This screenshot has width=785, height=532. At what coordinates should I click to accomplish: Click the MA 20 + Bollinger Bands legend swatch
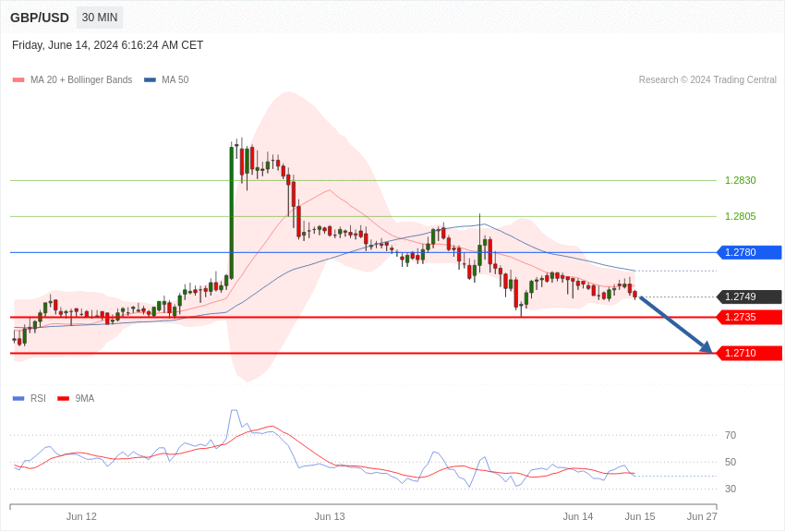[x=18, y=80]
